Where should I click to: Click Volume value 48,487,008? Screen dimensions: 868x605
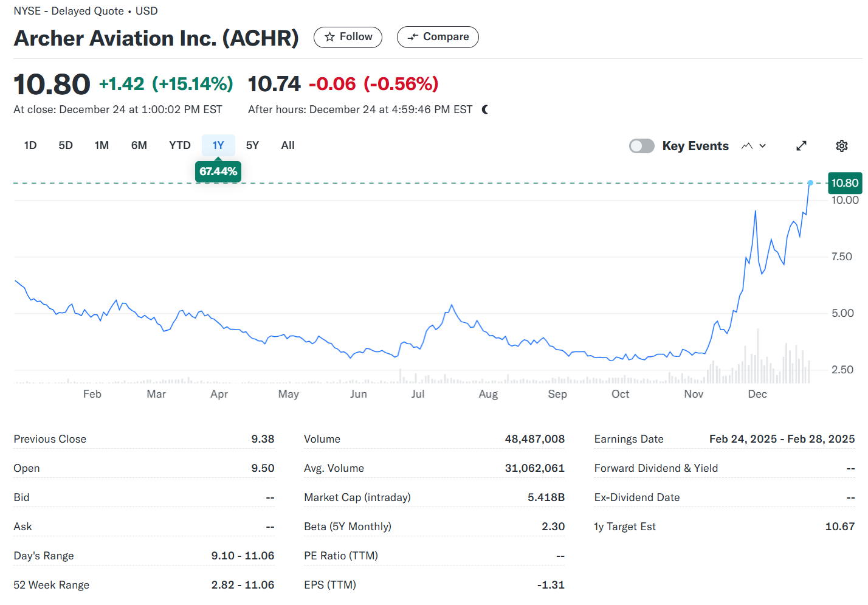point(534,439)
